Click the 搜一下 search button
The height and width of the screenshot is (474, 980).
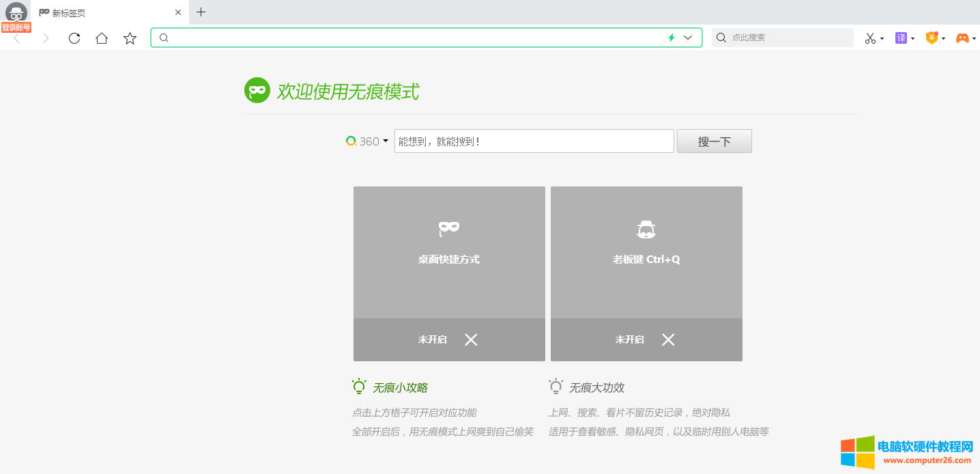click(714, 141)
